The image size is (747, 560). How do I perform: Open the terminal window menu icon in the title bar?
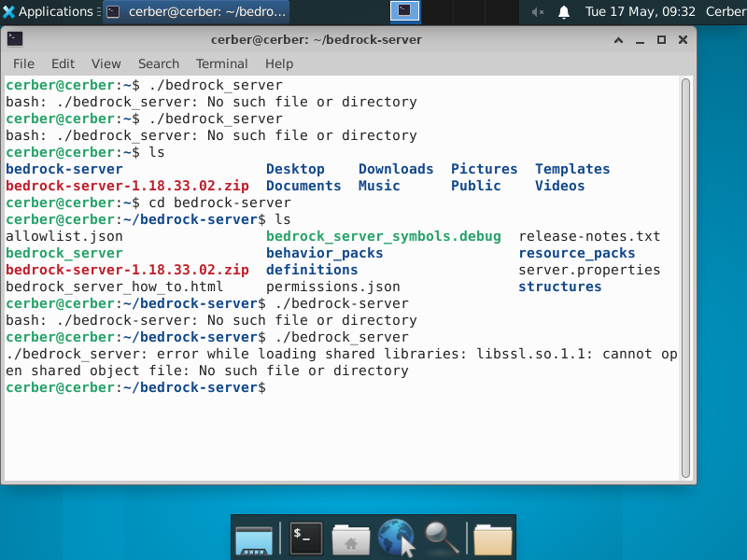click(15, 40)
